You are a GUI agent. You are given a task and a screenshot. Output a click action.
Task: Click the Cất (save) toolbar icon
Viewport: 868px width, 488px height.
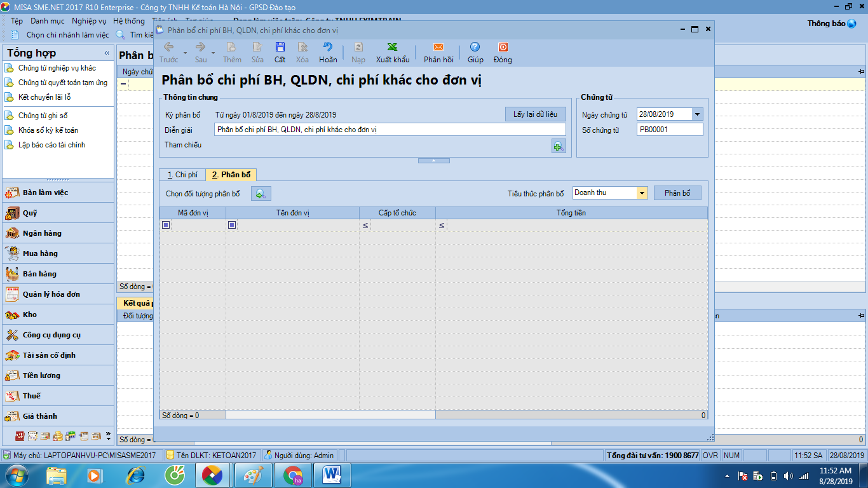tap(280, 47)
